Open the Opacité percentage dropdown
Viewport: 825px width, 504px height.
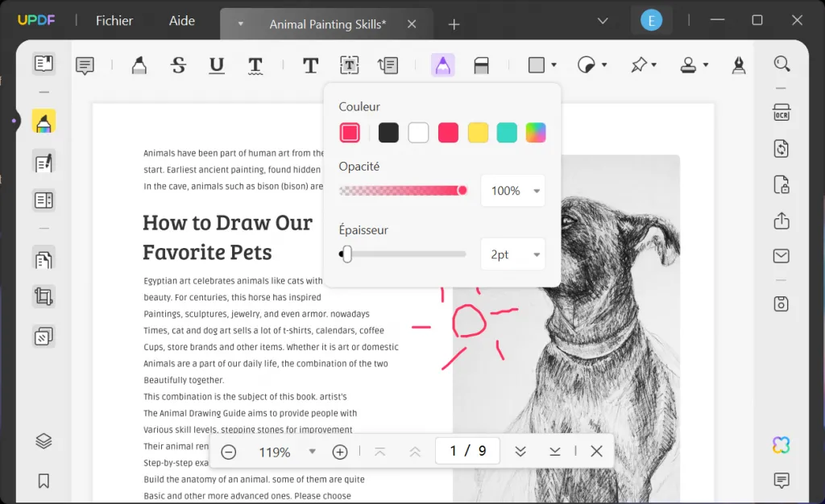pyautogui.click(x=512, y=191)
